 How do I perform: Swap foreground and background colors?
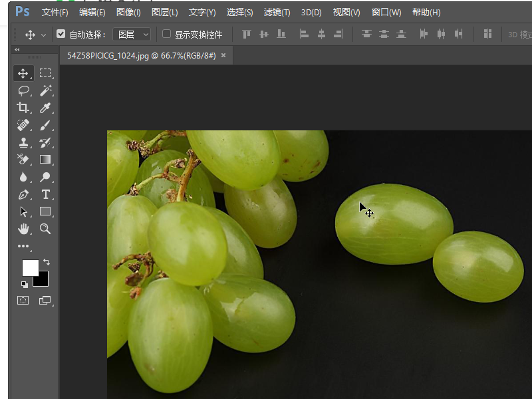pos(47,262)
